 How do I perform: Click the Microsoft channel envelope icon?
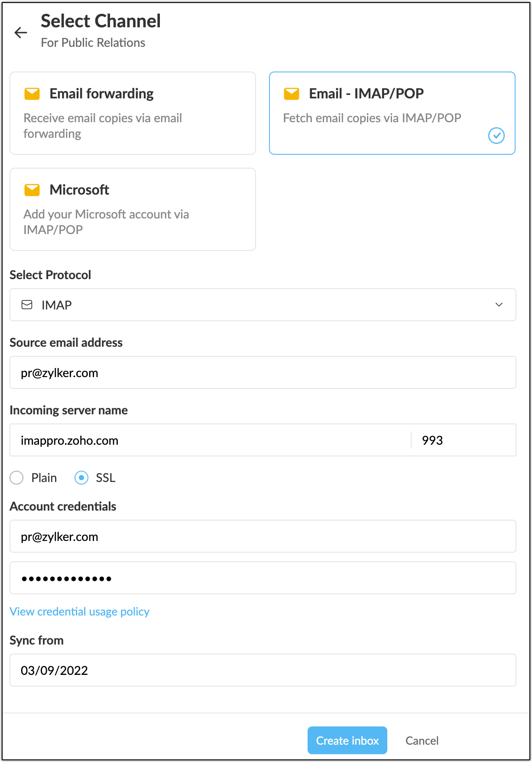point(32,189)
